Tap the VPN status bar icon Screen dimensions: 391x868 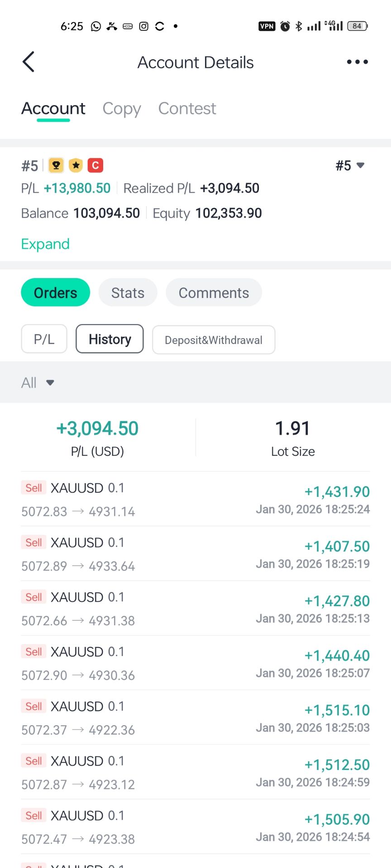point(267,26)
